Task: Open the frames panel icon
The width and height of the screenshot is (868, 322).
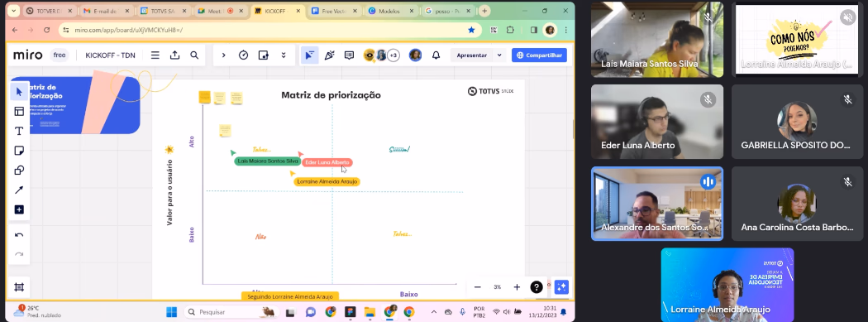Action: pos(19,287)
